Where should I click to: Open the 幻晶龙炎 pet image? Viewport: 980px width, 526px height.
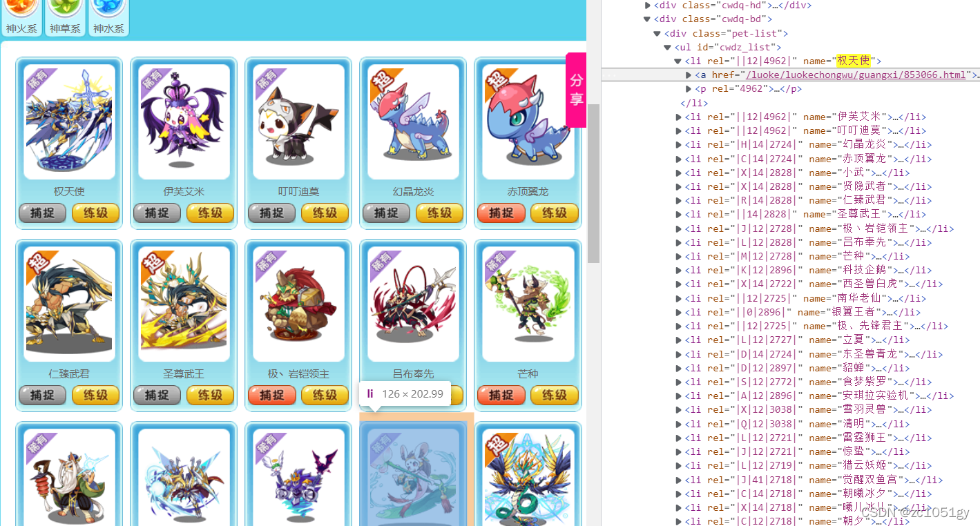point(413,121)
